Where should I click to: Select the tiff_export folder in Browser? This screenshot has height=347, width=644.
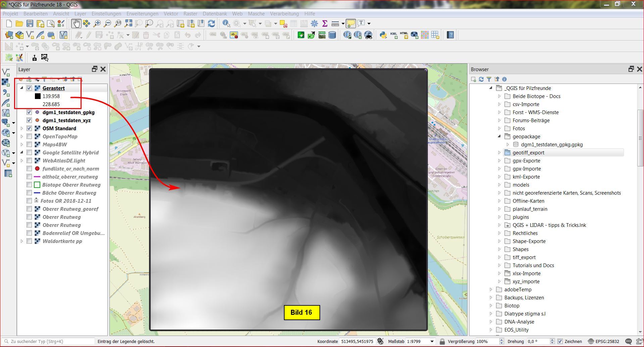[524, 257]
